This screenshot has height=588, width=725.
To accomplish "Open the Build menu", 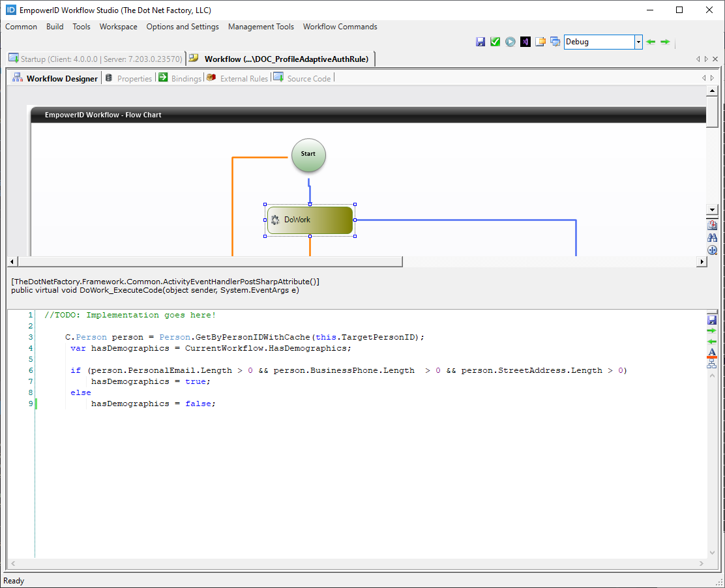I will tap(55, 27).
